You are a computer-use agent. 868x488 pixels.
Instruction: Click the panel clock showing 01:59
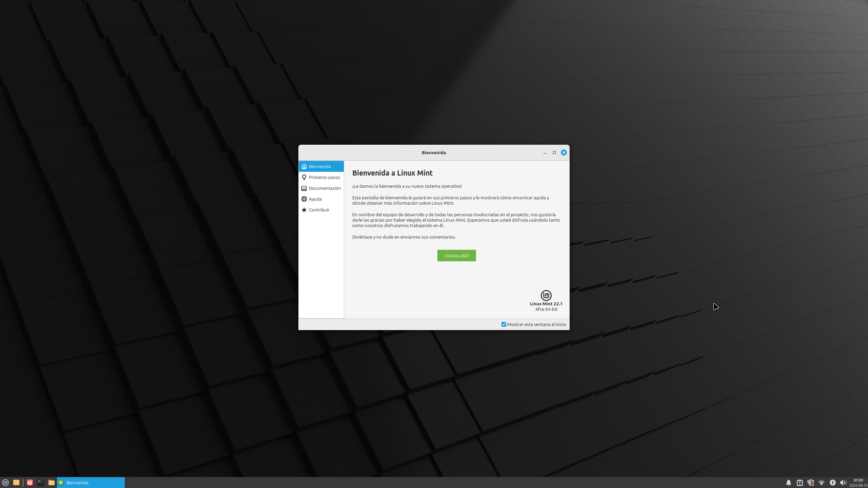[858, 483]
